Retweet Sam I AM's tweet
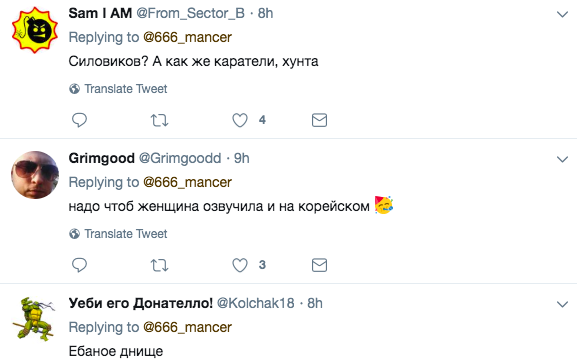Viewport: 577px width, 363px height. 159,120
